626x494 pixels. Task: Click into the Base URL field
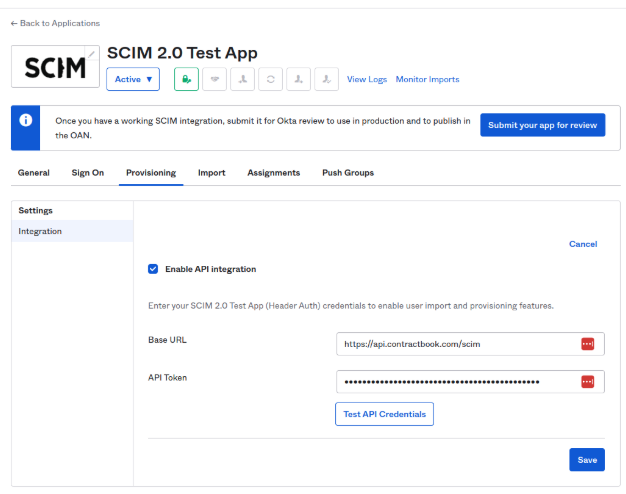pyautogui.click(x=470, y=344)
